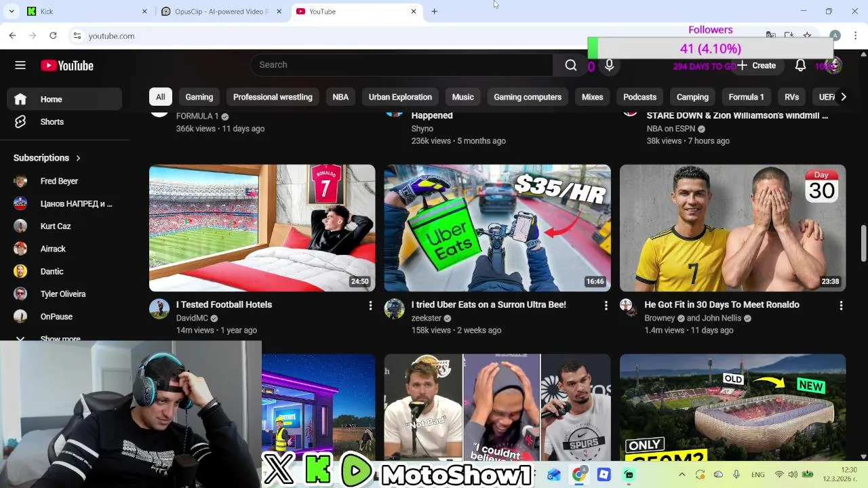
Task: Select the Mixes filter chip
Action: click(x=592, y=97)
